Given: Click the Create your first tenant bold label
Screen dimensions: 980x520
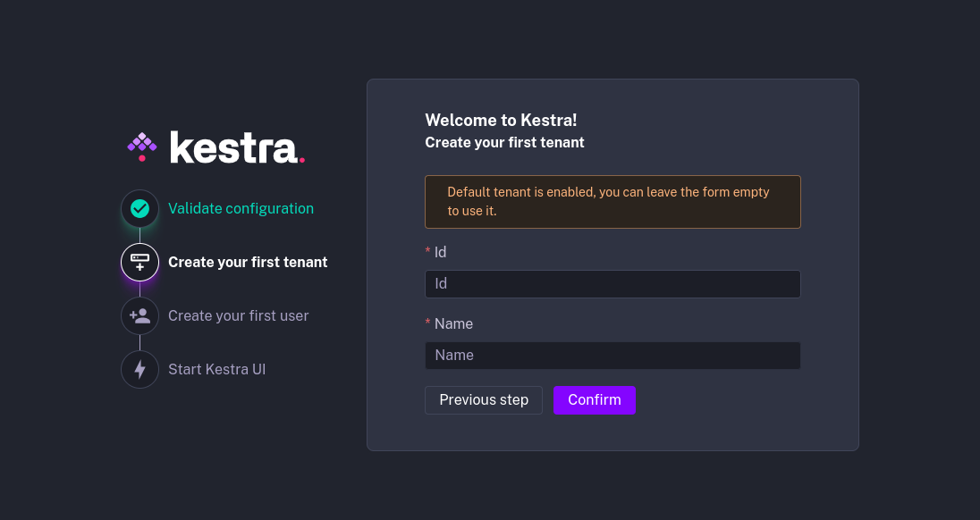Looking at the screenshot, I should point(248,262).
